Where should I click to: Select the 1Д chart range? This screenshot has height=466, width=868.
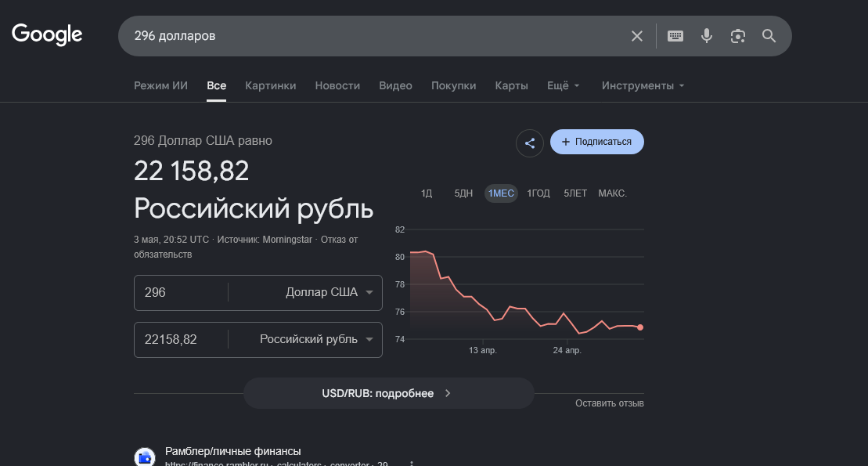coord(427,193)
